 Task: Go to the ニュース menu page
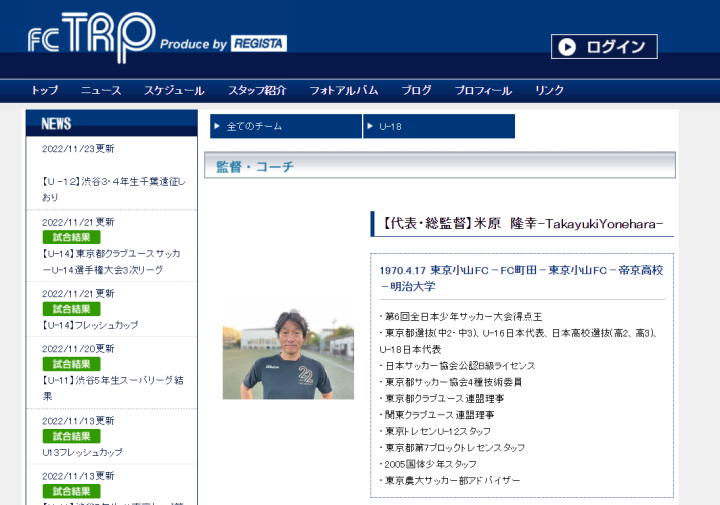(x=101, y=90)
